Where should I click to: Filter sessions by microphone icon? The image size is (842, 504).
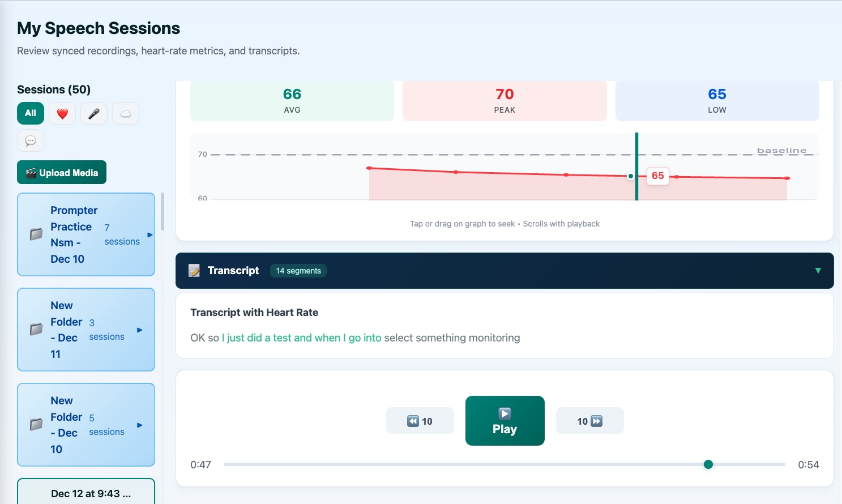pos(94,113)
